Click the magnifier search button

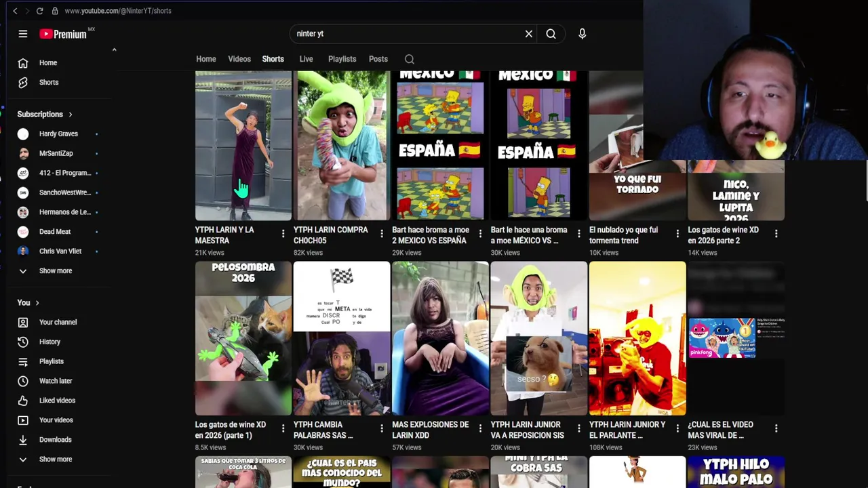551,34
